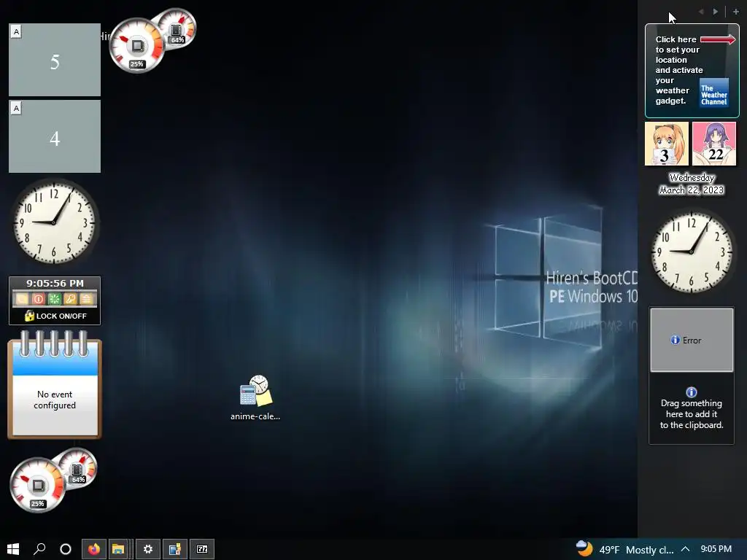
Task: Click the taskbar weather moon icon
Action: pyautogui.click(x=584, y=548)
